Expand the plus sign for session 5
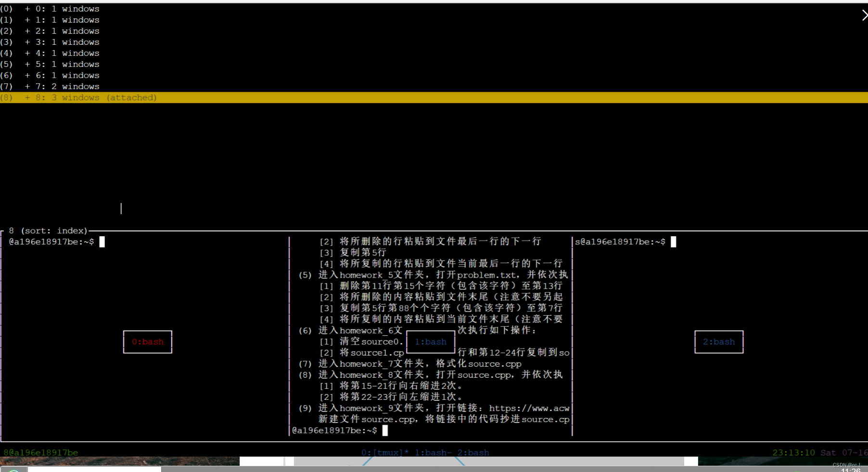The height and width of the screenshot is (472, 868). (x=27, y=64)
